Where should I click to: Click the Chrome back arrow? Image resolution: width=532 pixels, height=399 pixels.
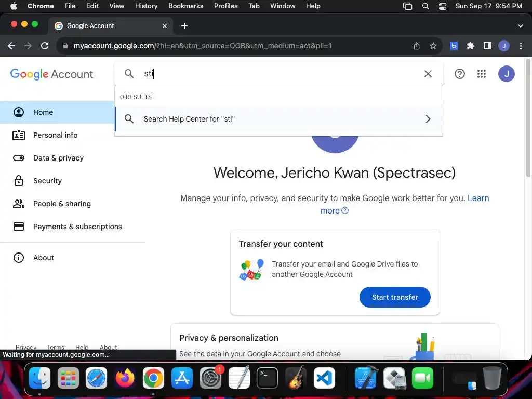tap(11, 46)
